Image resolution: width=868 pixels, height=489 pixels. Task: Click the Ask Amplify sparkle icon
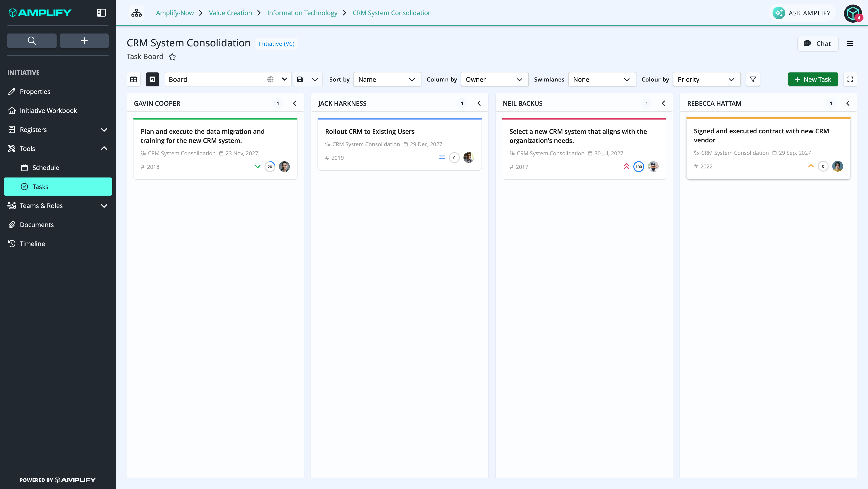pyautogui.click(x=778, y=13)
